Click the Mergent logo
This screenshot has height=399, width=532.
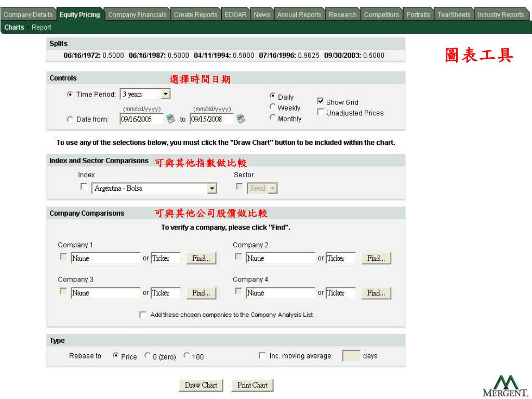coord(505,387)
